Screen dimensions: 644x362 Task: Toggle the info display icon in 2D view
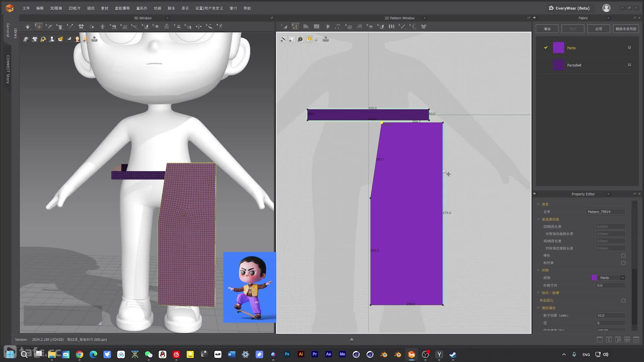click(x=300, y=39)
